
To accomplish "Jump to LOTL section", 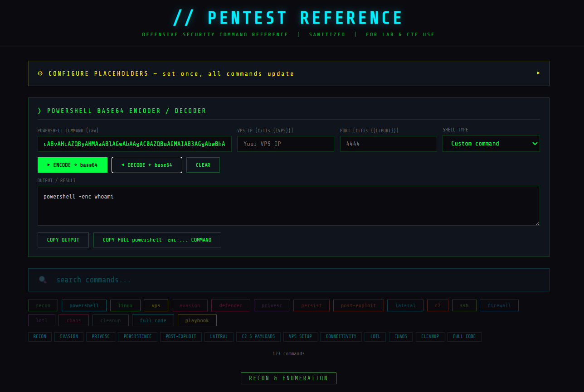I will [x=375, y=337].
